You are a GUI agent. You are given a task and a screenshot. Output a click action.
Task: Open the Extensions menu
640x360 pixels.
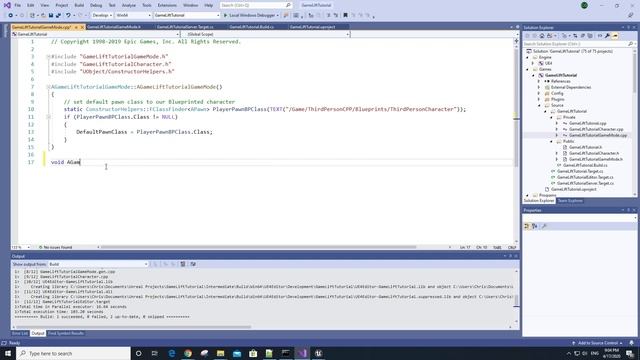(x=167, y=5)
